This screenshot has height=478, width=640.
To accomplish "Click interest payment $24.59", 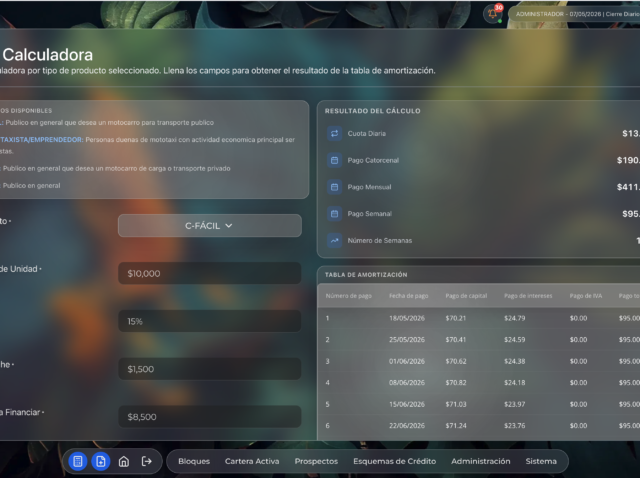I will point(514,340).
